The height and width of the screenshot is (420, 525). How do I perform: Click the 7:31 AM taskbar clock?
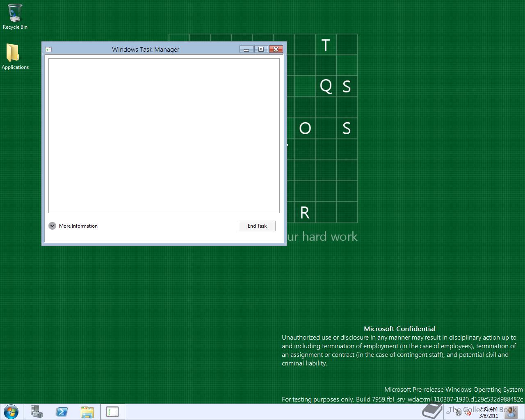tap(488, 412)
